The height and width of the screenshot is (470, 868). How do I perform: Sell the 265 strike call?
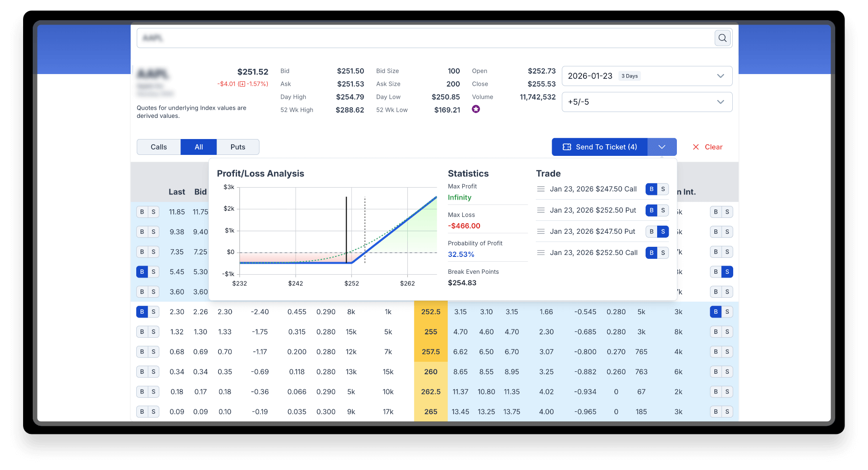(154, 412)
